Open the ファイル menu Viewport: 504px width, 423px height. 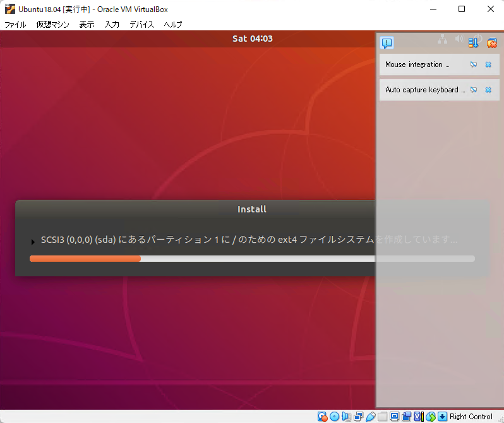(15, 25)
